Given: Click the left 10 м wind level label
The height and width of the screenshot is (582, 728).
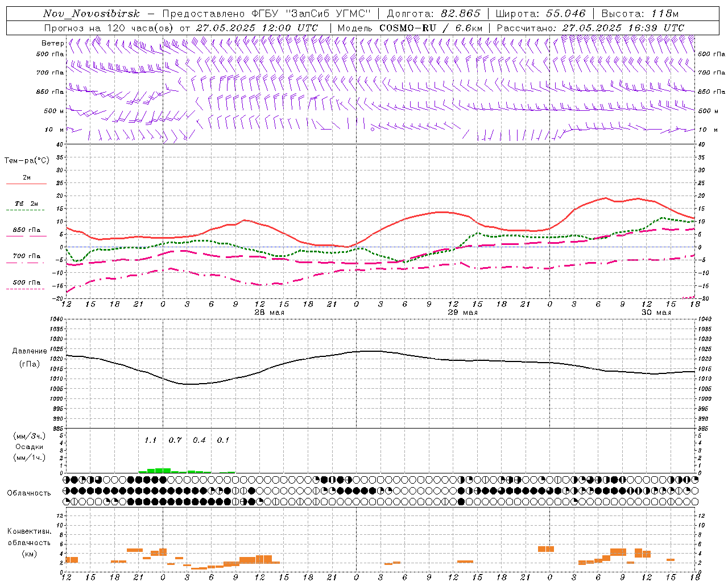Looking at the screenshot, I should [54, 130].
